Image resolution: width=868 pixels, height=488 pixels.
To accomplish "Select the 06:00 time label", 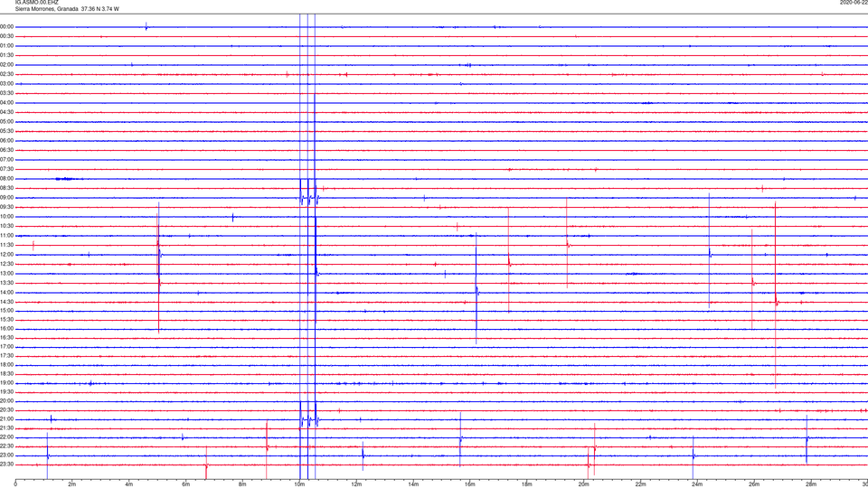I will pos(7,141).
